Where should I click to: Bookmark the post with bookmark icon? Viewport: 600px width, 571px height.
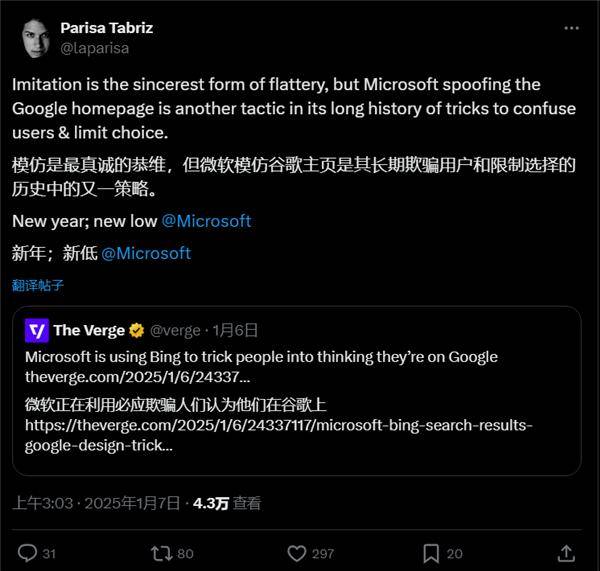tap(431, 553)
